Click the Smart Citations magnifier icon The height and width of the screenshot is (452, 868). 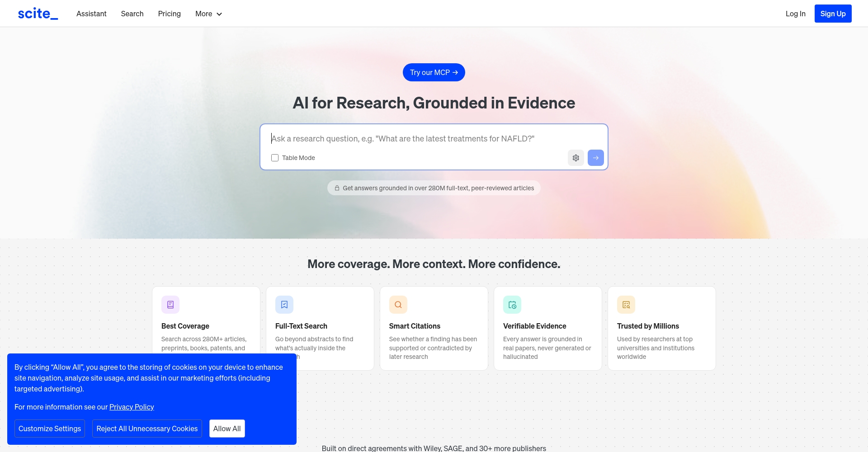click(x=398, y=305)
